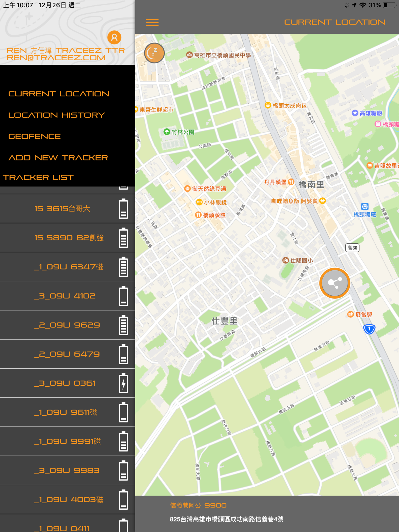Tap charging battery icon for _3_09U 0361
The width and height of the screenshot is (399, 532).
[x=124, y=383]
